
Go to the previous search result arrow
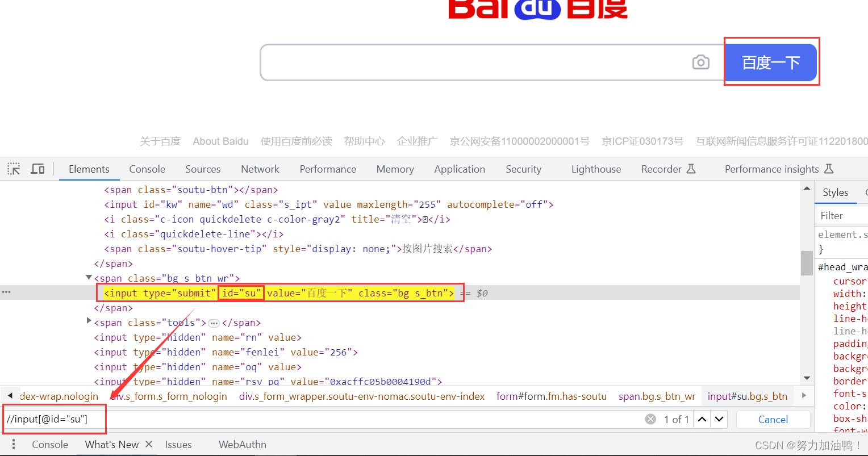[703, 419]
